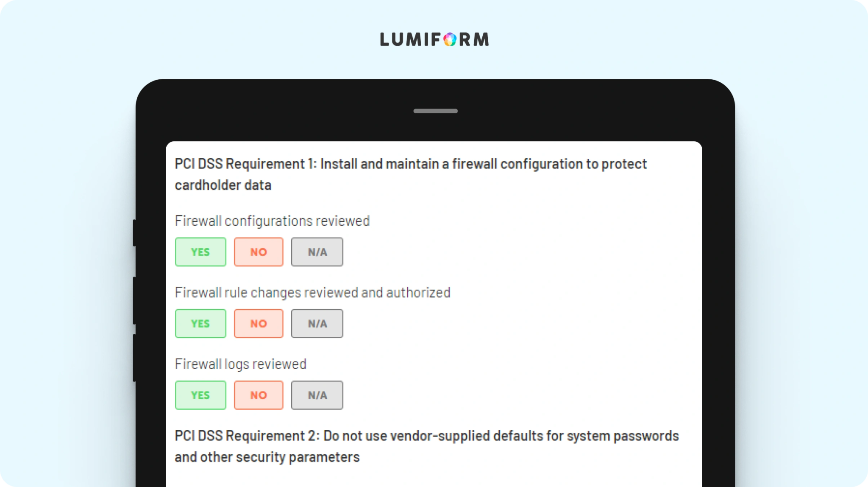868x487 pixels.
Task: Click the Lumiform logo at the top
Action: pyautogui.click(x=434, y=39)
